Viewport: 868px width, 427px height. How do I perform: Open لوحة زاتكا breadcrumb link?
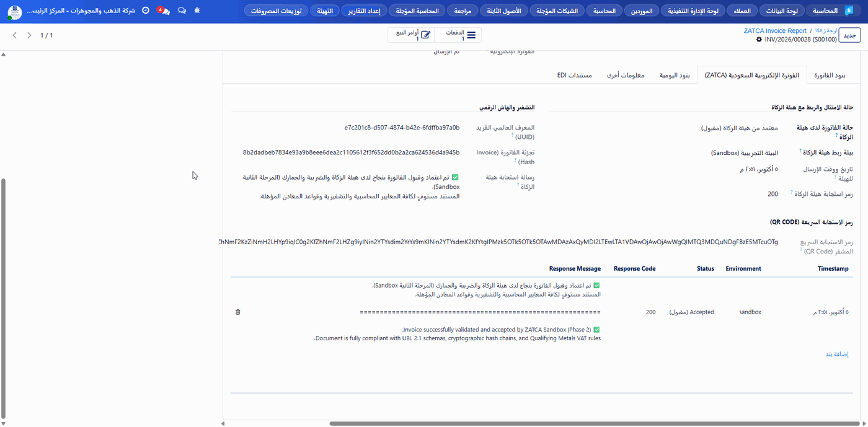tap(826, 30)
